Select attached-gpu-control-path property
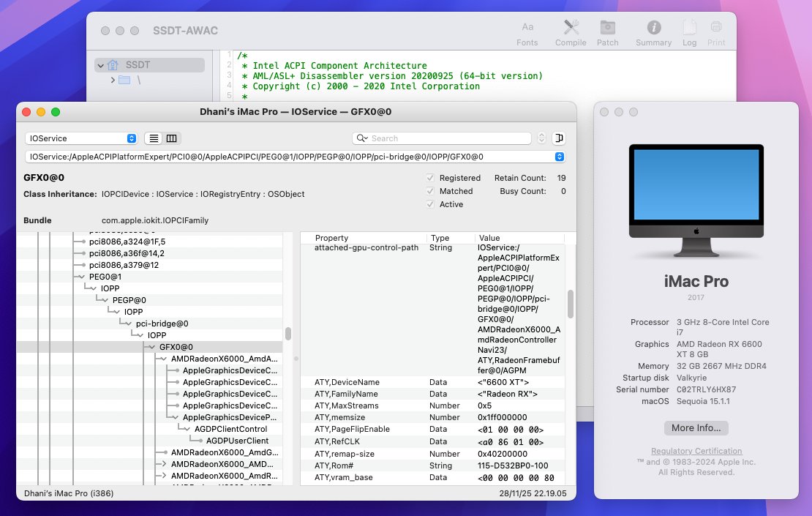 pos(366,247)
